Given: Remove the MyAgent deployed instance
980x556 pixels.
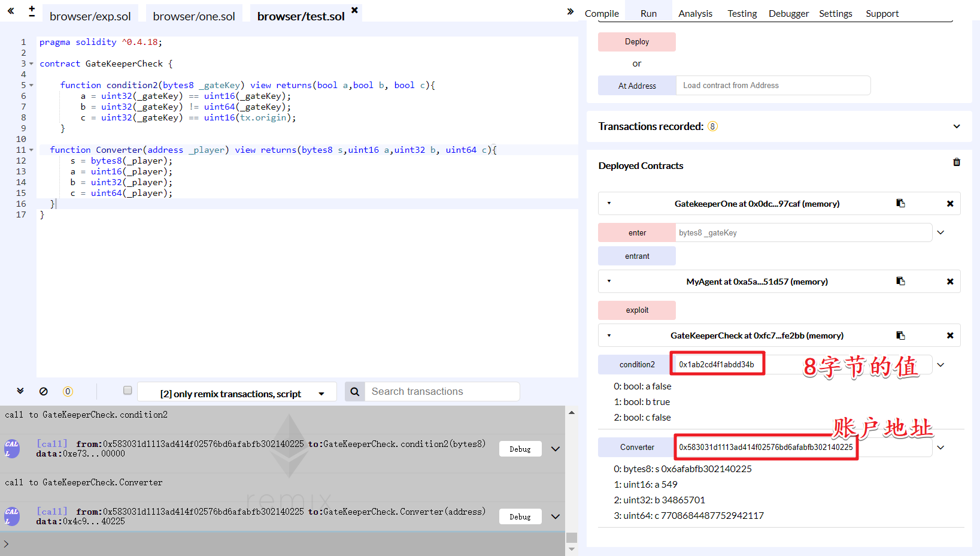Looking at the screenshot, I should (950, 282).
